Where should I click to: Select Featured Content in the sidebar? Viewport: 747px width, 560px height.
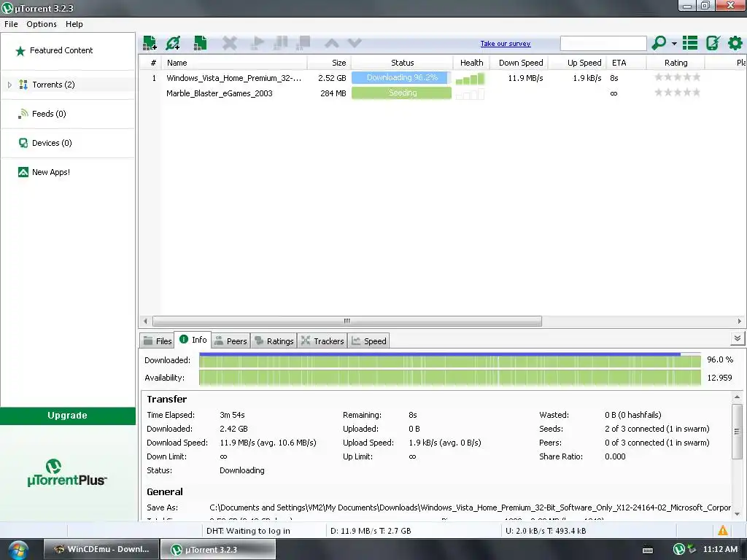click(61, 50)
